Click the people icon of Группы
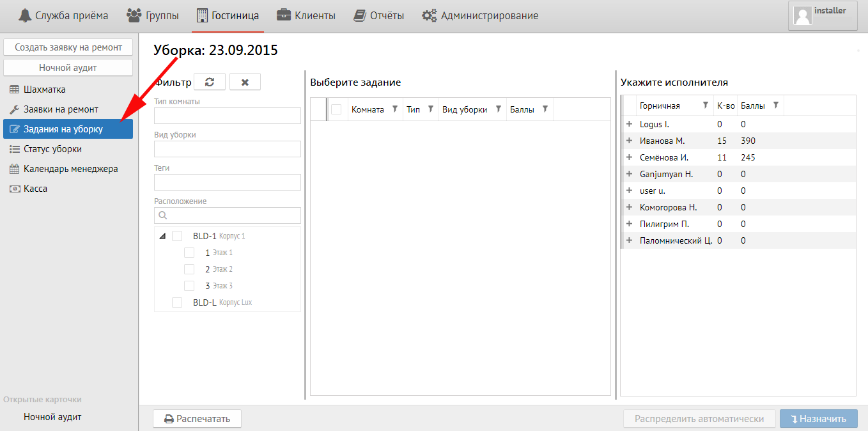The width and height of the screenshot is (868, 431). pyautogui.click(x=134, y=15)
